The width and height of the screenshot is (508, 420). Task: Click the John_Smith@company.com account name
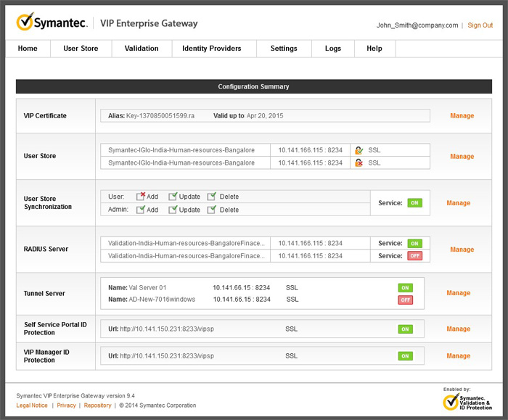[417, 25]
